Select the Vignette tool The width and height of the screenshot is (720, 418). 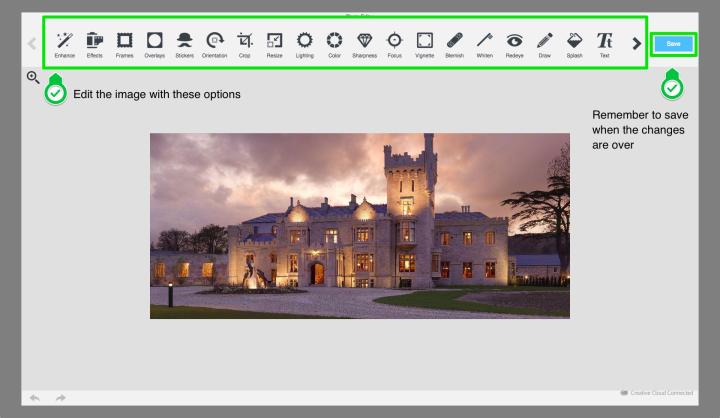[424, 45]
